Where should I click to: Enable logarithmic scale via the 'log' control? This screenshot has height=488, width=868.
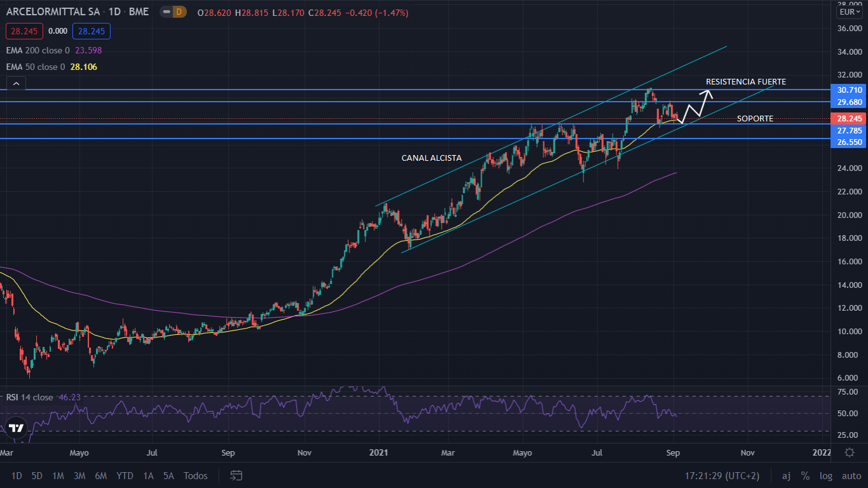coord(825,475)
